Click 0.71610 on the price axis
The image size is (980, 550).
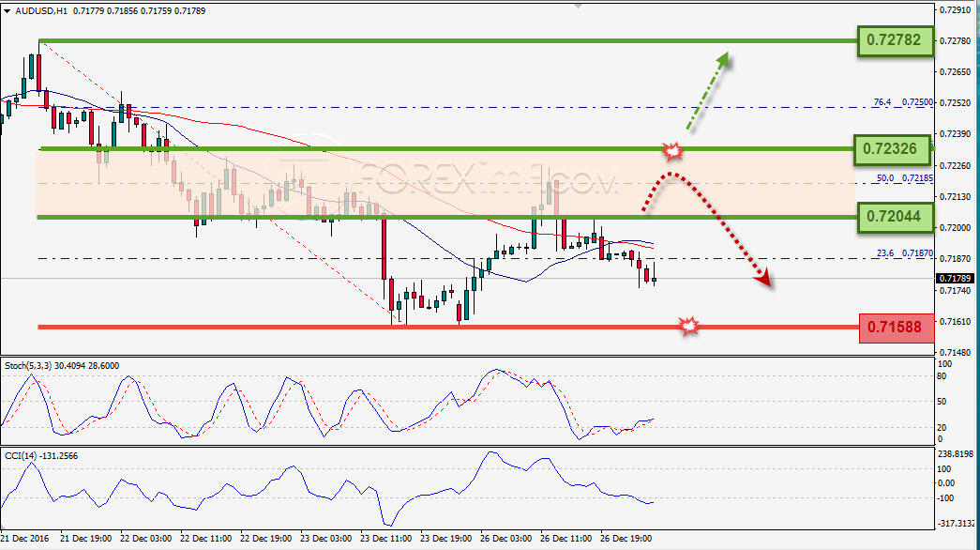click(955, 322)
